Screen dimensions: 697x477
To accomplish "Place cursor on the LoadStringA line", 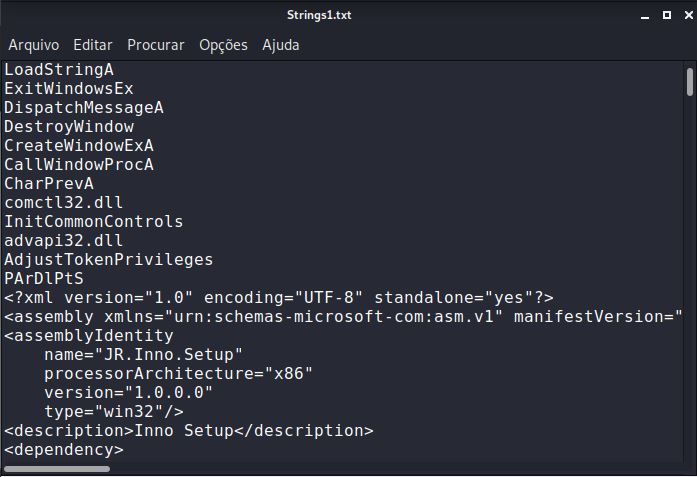I will (59, 70).
